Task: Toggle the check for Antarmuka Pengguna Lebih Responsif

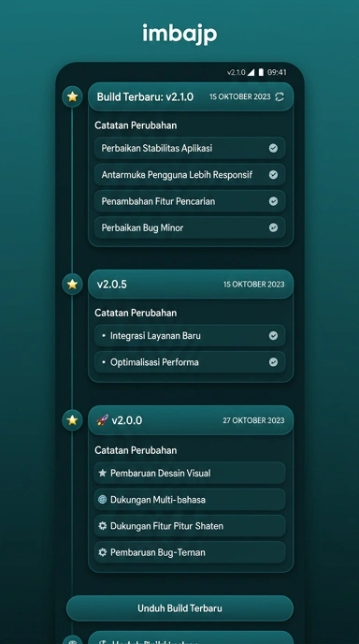Action: tap(273, 174)
